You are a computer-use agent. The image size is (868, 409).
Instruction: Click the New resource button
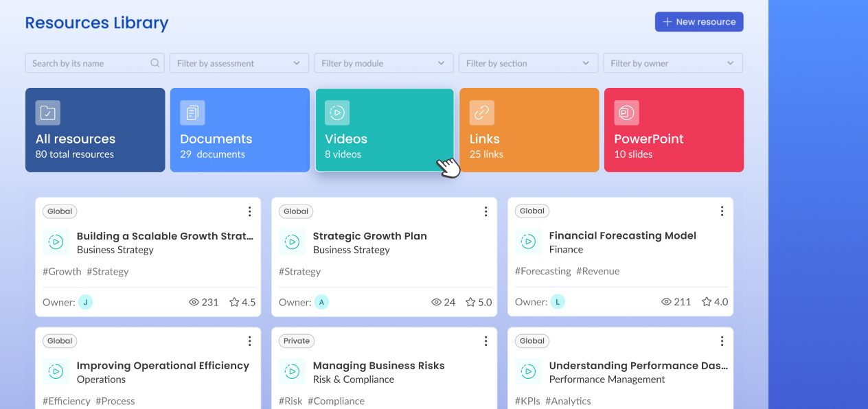point(699,22)
